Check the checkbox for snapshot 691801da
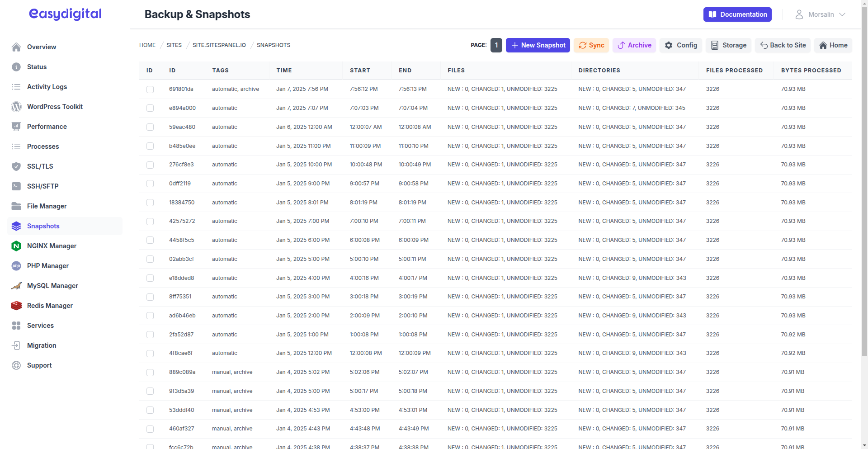This screenshot has width=868, height=449. [150, 89]
